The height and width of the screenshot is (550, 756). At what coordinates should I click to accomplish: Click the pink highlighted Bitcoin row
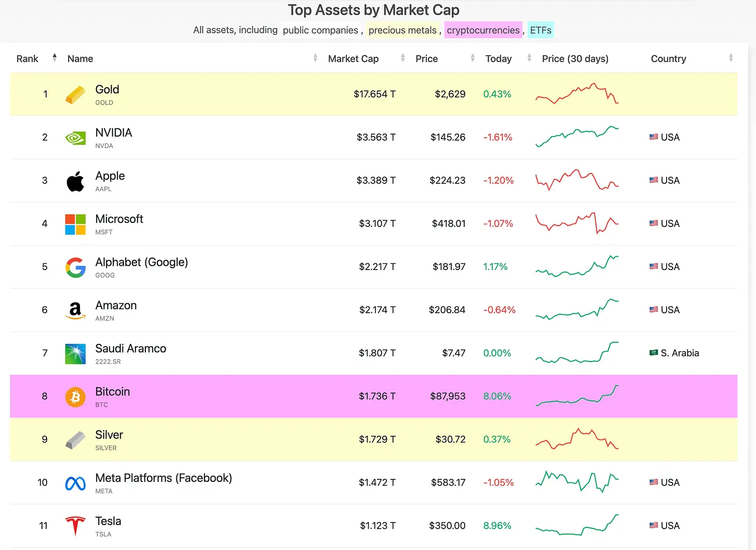point(373,396)
